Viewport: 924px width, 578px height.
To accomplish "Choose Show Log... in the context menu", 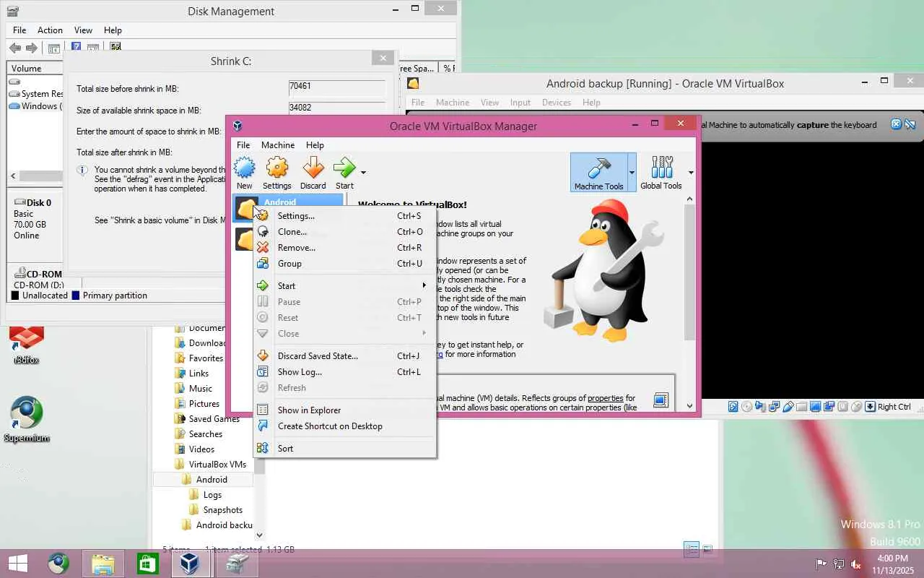I will tap(345, 372).
